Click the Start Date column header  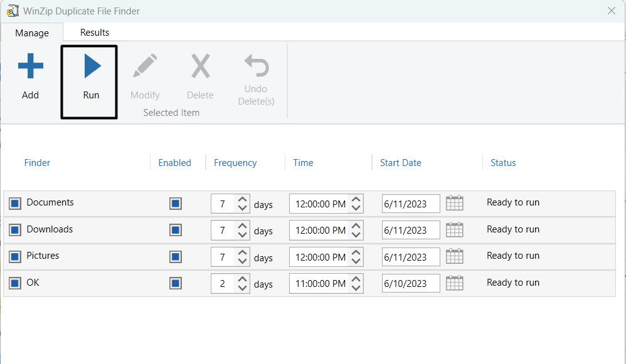tap(400, 163)
